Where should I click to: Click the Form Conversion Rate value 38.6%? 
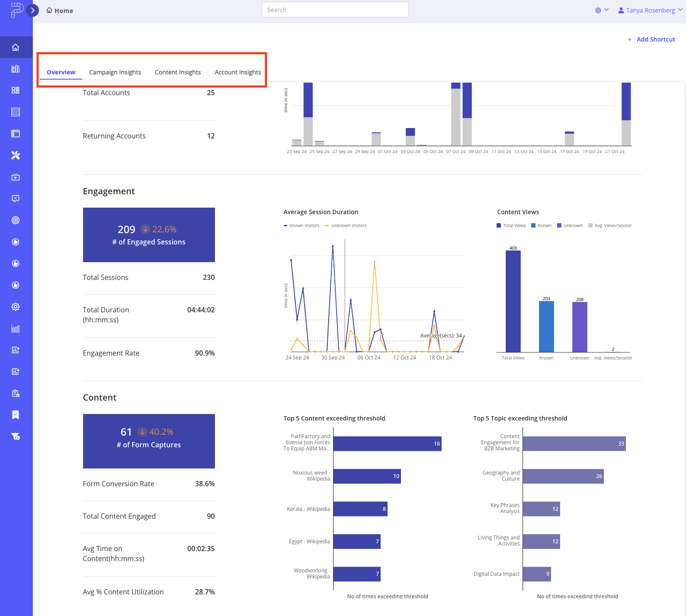tap(205, 484)
